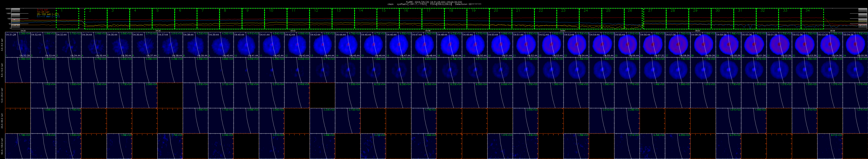Screen dimensions: 868x159
Task: Click the '4.84E+03' peak value label
Action: tap(278, 34)
